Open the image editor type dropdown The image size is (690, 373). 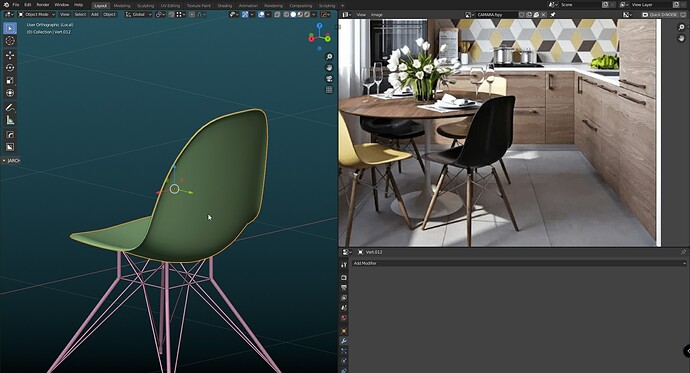point(346,15)
